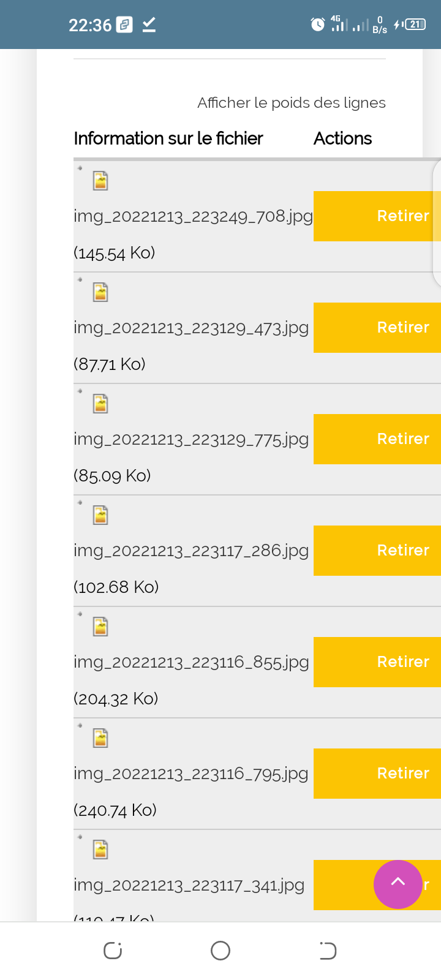Open the img_20221213_223116_855.jpg file link
This screenshot has width=441, height=980.
191,663
